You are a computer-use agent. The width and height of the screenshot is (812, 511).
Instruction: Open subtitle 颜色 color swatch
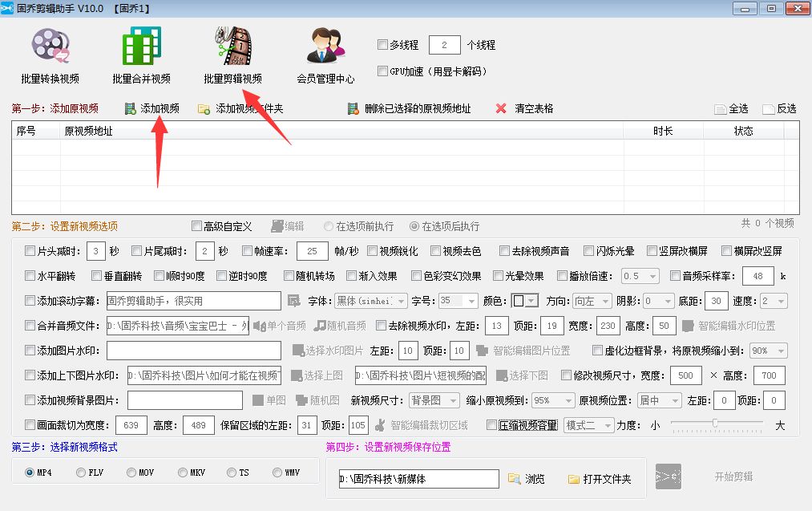pyautogui.click(x=524, y=301)
